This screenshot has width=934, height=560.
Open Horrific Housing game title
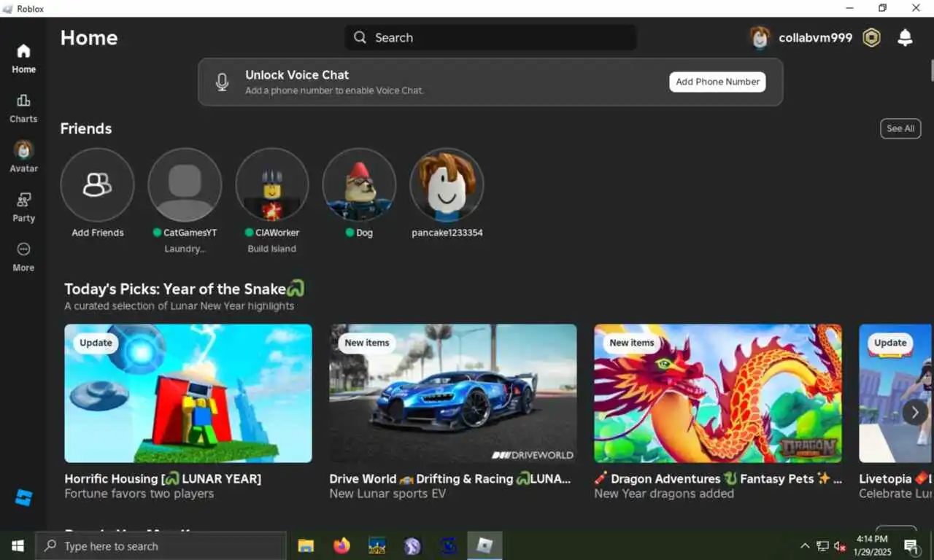click(163, 479)
